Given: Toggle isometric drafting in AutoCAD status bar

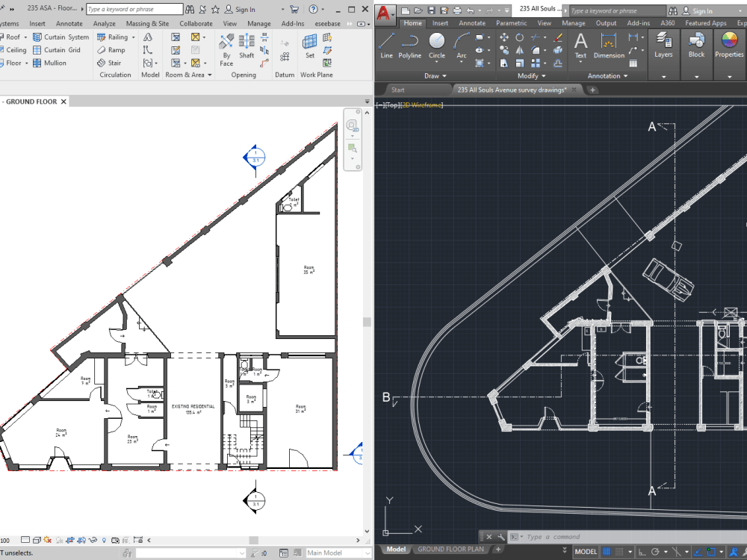Looking at the screenshot, I should tap(677, 552).
